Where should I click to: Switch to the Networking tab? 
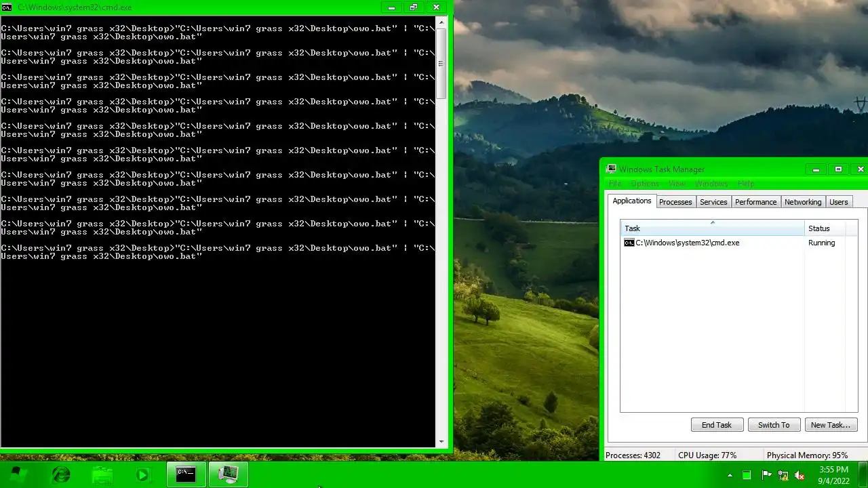803,202
